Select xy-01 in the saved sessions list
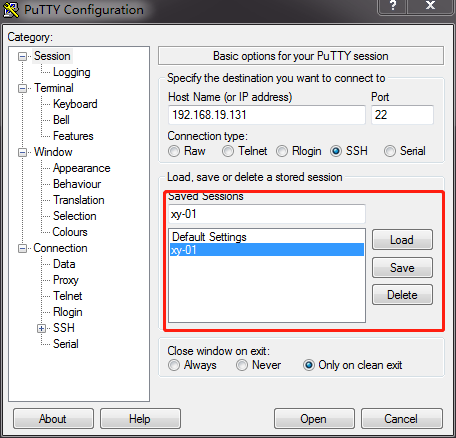Image resolution: width=456 pixels, height=438 pixels. [x=267, y=250]
